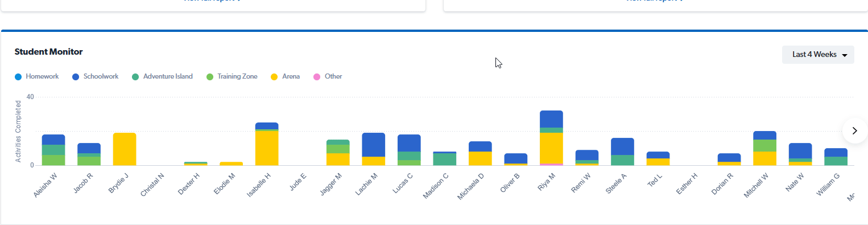868x225 pixels.
Task: Click Mitchell W's stacked bar
Action: click(x=764, y=148)
